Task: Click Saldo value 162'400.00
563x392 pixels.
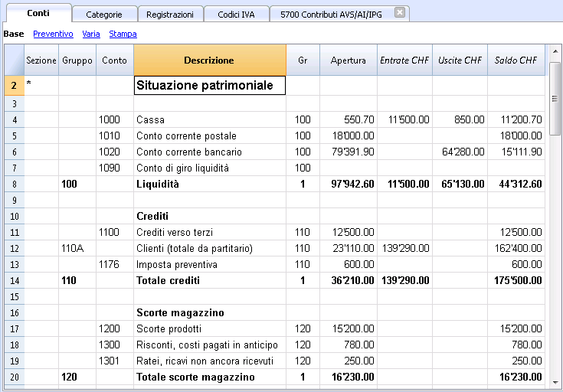Action: pyautogui.click(x=518, y=248)
